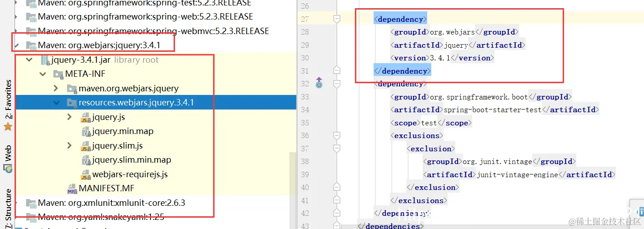Click the xmlunit-core library icon

click(31, 203)
